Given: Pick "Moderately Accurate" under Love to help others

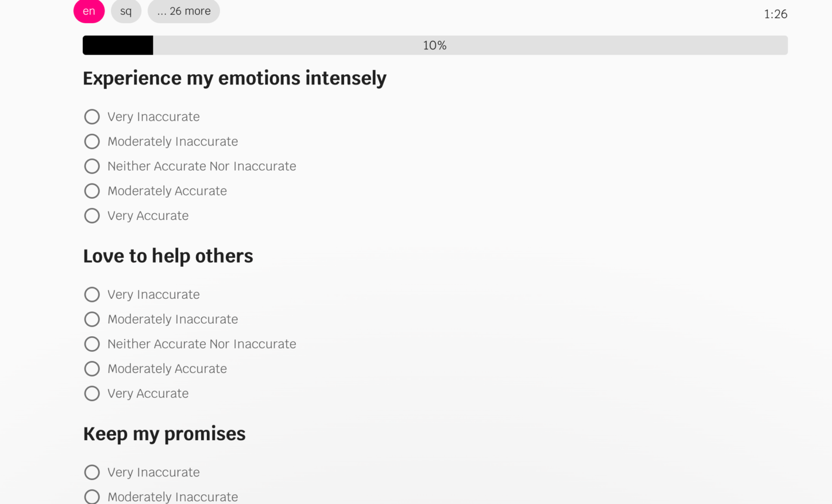Looking at the screenshot, I should 92,369.
